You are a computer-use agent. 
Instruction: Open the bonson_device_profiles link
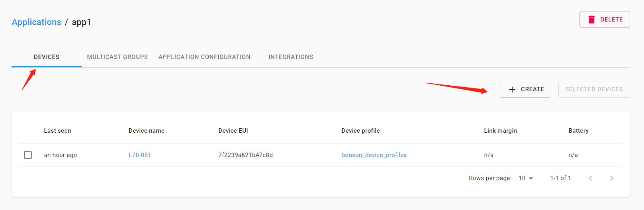click(374, 155)
